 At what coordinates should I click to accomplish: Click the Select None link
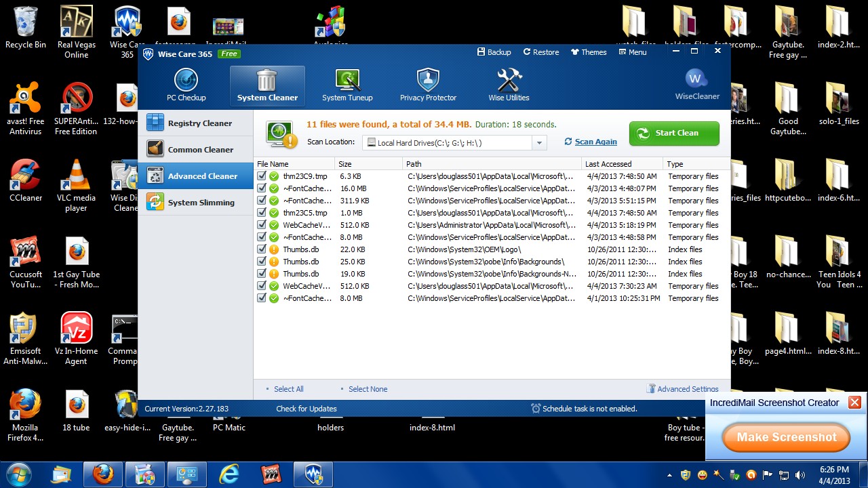click(368, 389)
